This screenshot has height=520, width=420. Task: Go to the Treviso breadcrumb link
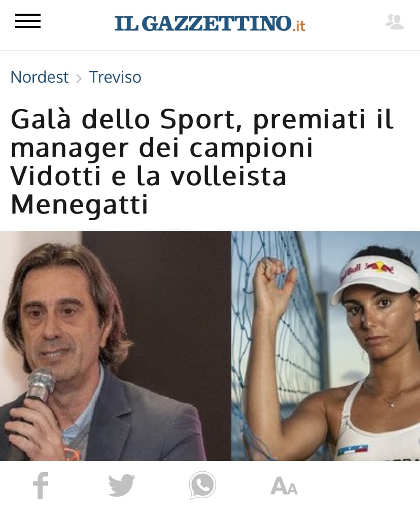(115, 77)
